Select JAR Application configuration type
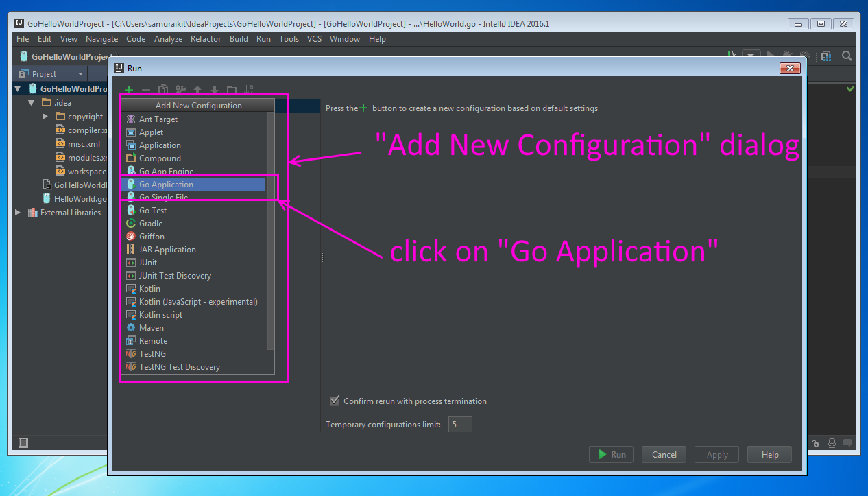This screenshot has width=868, height=496. pyautogui.click(x=193, y=250)
